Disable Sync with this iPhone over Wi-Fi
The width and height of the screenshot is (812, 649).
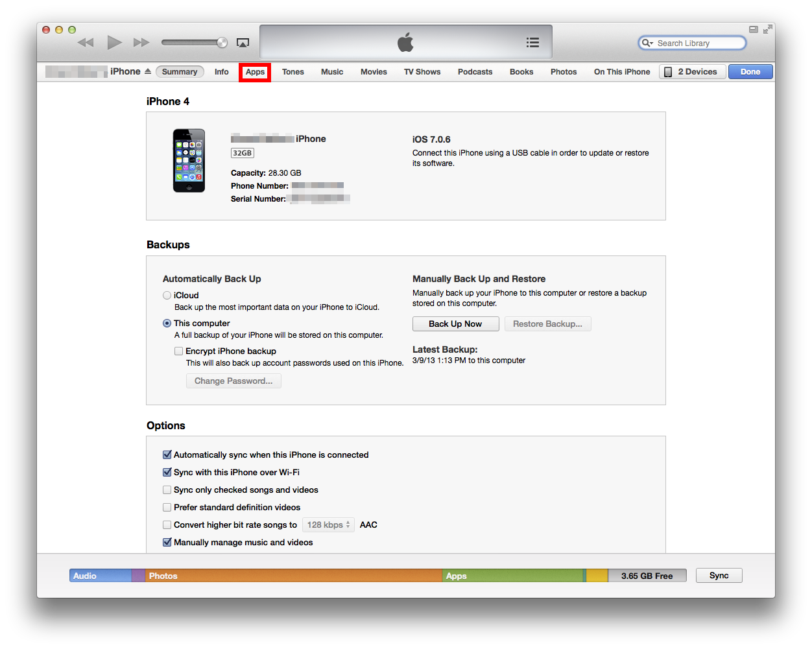(167, 472)
